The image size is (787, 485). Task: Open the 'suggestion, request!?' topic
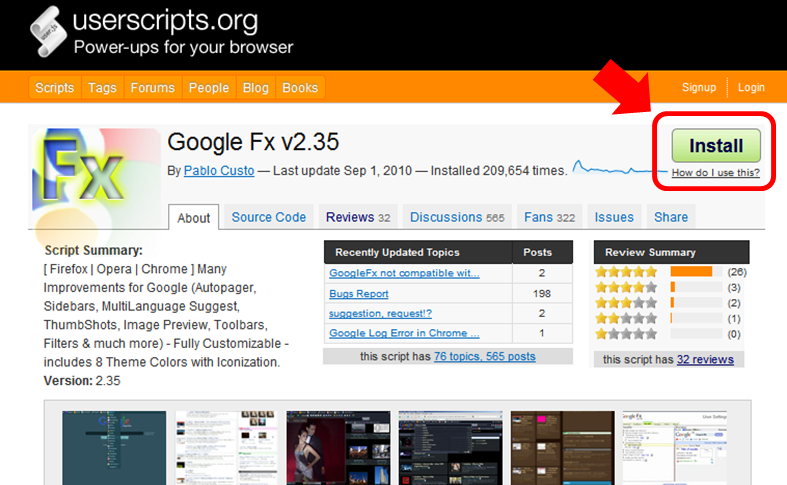tap(380, 313)
